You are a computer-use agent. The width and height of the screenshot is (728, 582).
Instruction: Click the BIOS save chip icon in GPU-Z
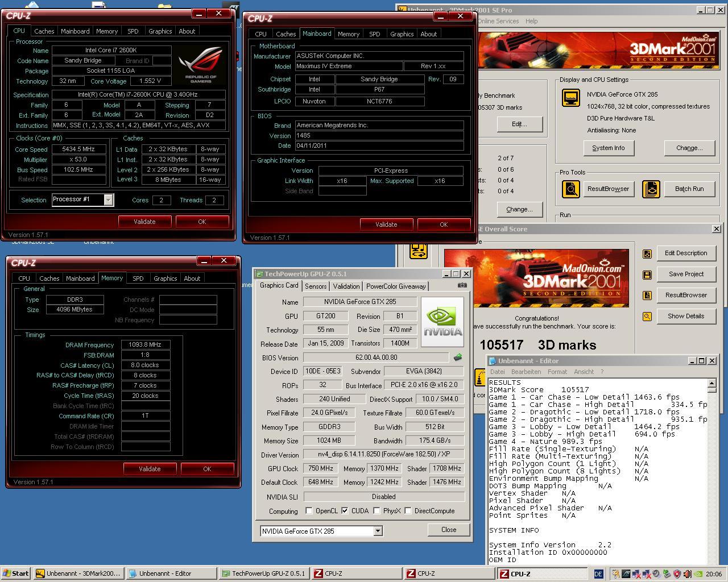click(457, 357)
